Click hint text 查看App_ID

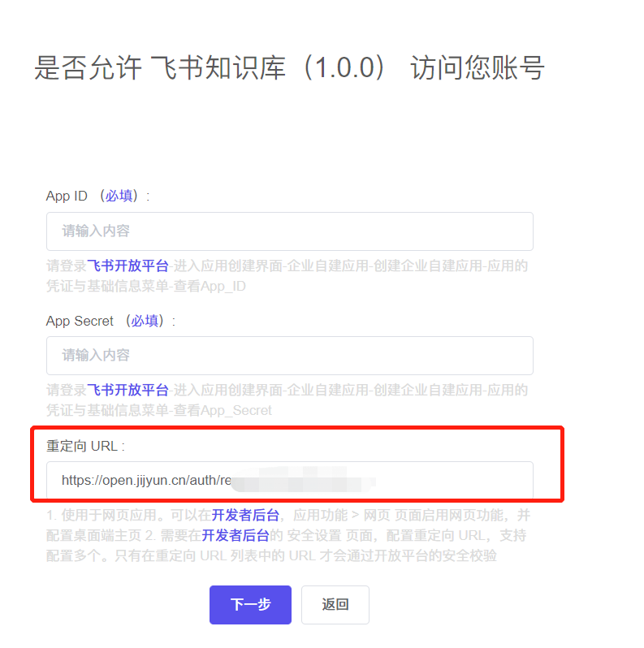pos(210,286)
